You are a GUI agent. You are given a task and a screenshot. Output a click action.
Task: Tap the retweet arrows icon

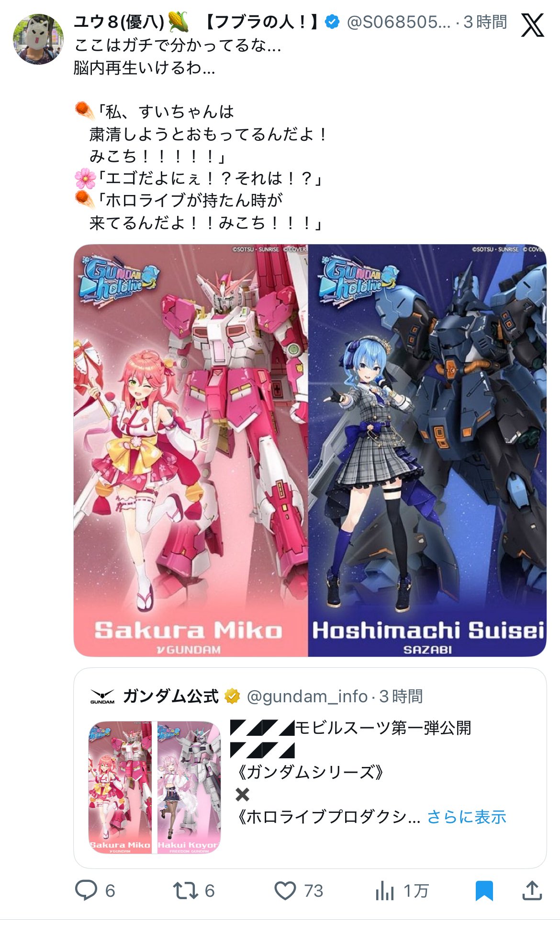coord(185,891)
